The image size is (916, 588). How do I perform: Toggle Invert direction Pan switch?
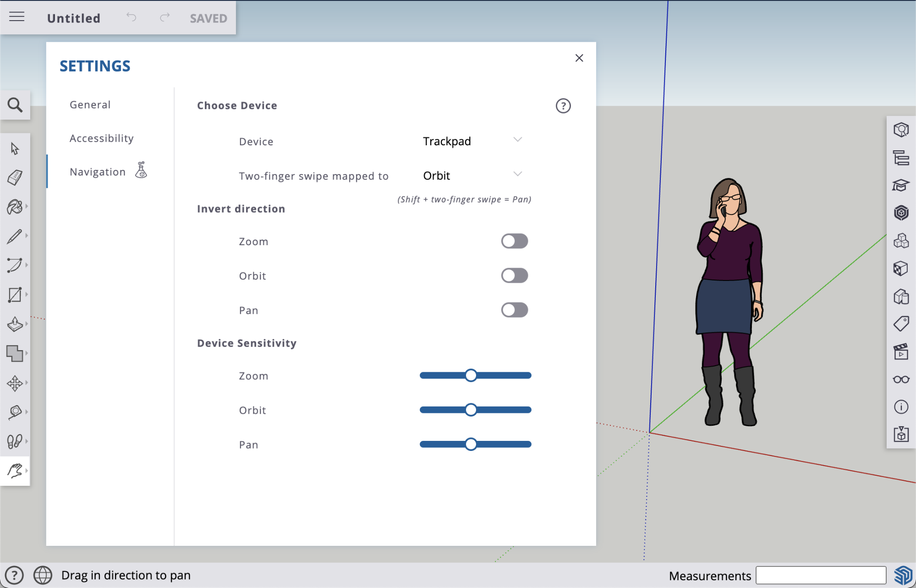(514, 310)
